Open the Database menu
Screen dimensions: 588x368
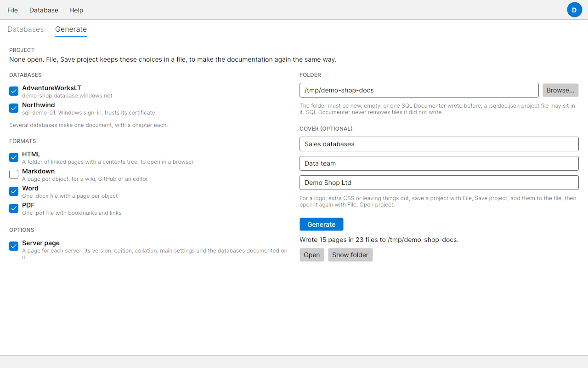click(x=44, y=10)
